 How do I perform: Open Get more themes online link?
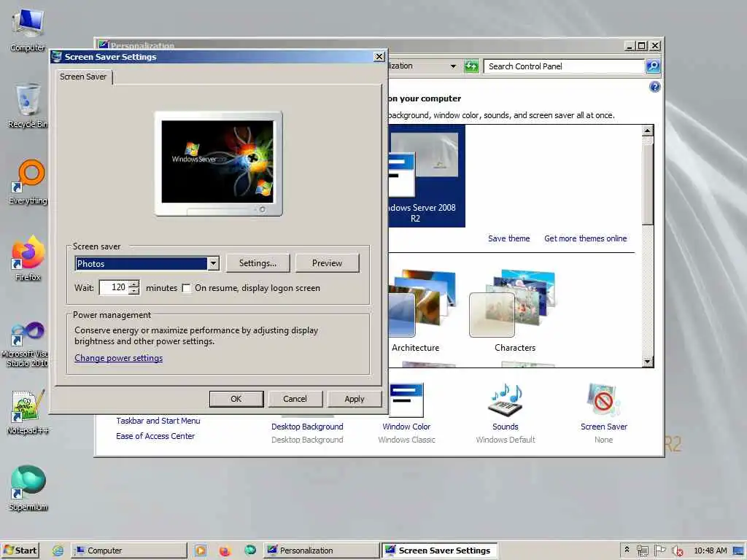[586, 238]
